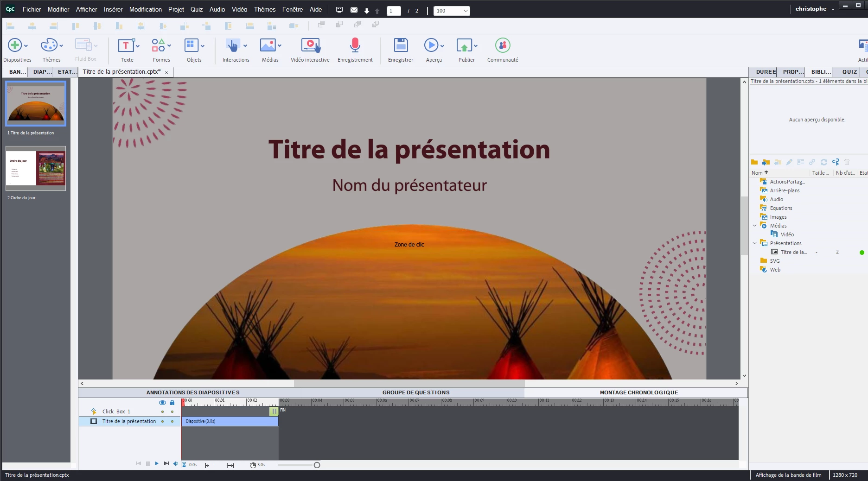Toggle visibility of all timeline objects (eye)
The width and height of the screenshot is (868, 481).
pos(162,403)
